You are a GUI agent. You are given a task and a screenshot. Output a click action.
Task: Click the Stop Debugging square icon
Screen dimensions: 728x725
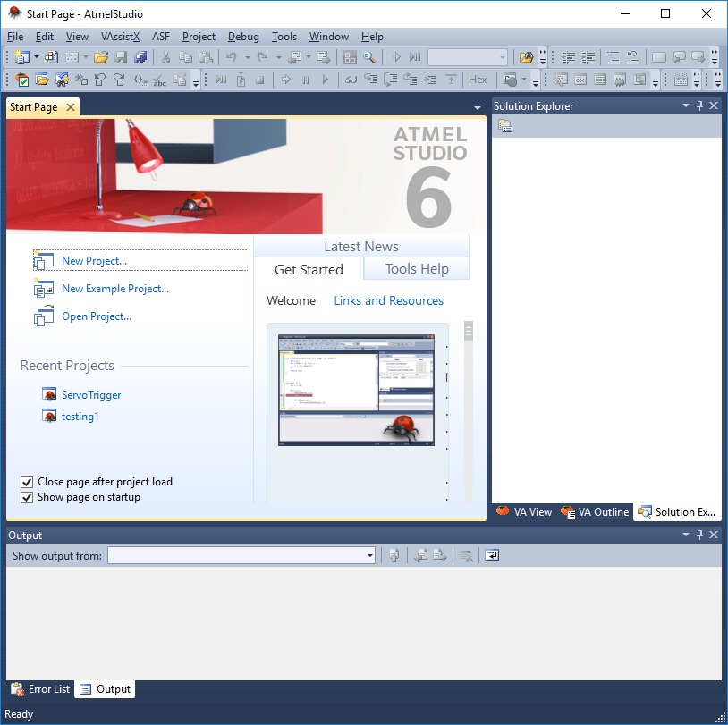click(x=260, y=80)
